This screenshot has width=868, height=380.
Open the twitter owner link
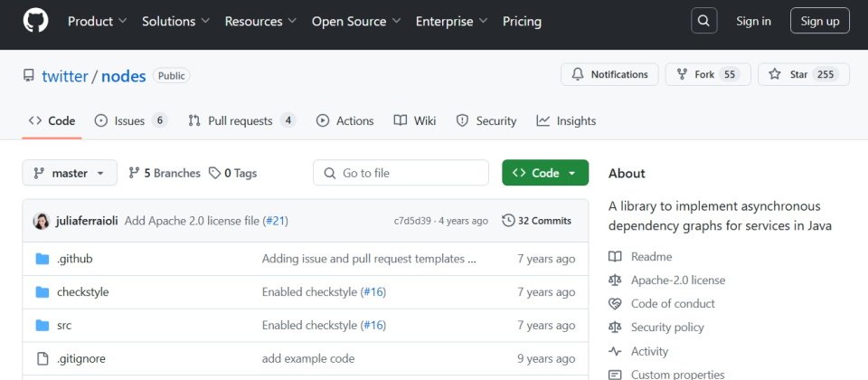[65, 76]
